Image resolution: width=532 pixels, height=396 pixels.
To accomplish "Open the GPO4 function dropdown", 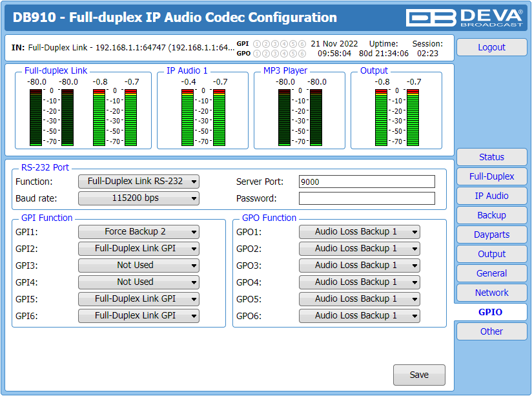I will pos(360,282).
